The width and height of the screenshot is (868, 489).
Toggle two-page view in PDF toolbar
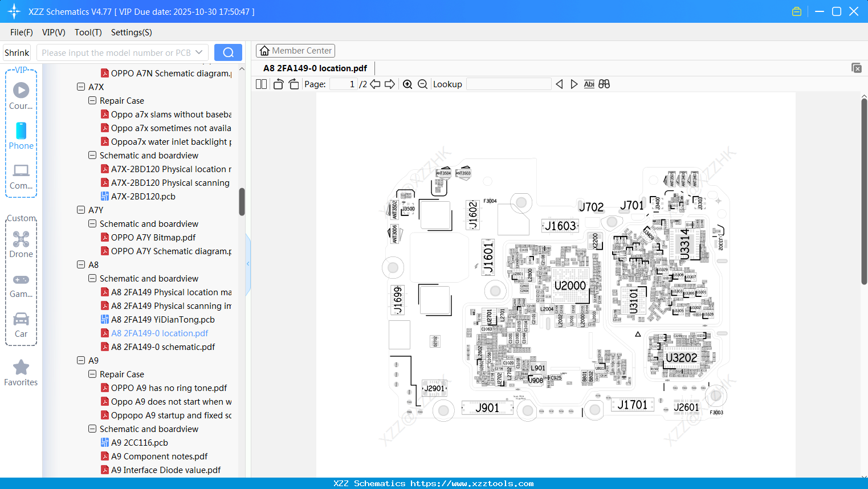click(261, 84)
